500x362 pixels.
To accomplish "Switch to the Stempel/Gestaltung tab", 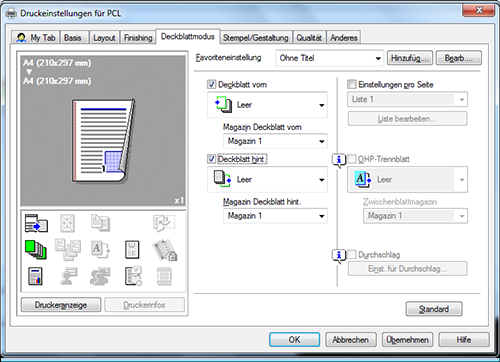I will (256, 38).
